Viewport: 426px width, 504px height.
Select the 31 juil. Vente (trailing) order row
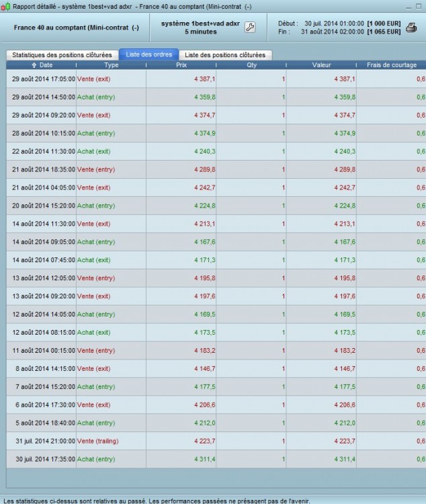coord(216,441)
